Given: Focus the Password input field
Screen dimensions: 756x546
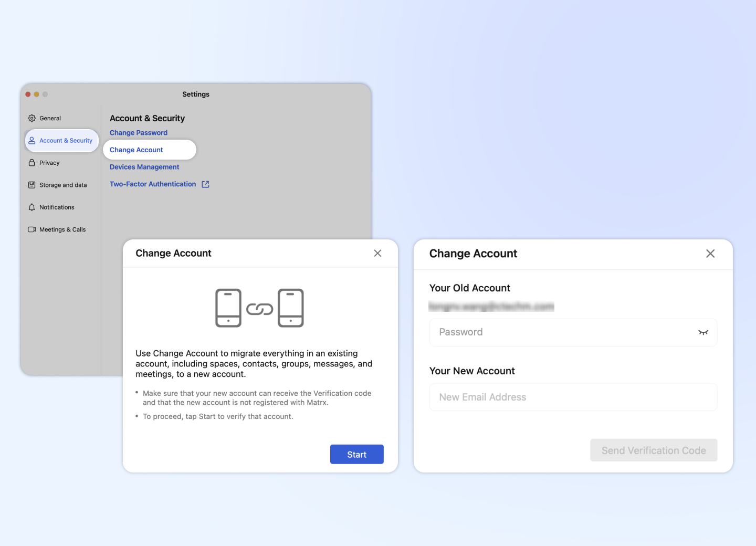Looking at the screenshot, I should (562, 332).
